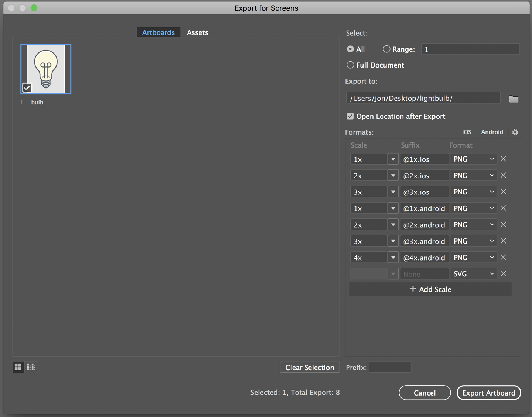
Task: Open the export destination folder browser
Action: (x=514, y=99)
